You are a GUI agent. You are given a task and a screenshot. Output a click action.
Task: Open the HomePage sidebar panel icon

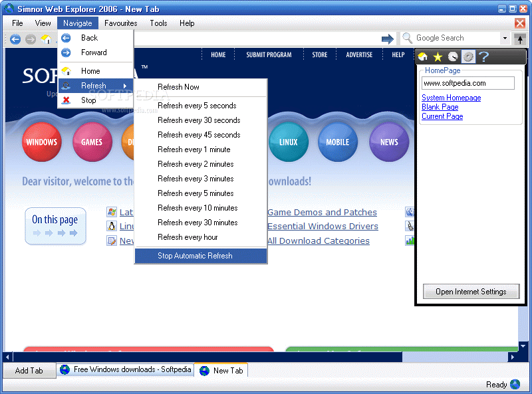pos(423,56)
